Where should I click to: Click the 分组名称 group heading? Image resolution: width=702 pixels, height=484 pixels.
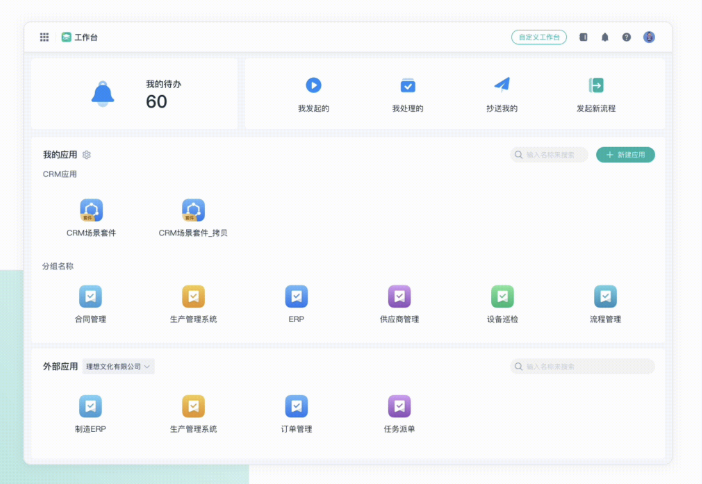[x=58, y=266]
